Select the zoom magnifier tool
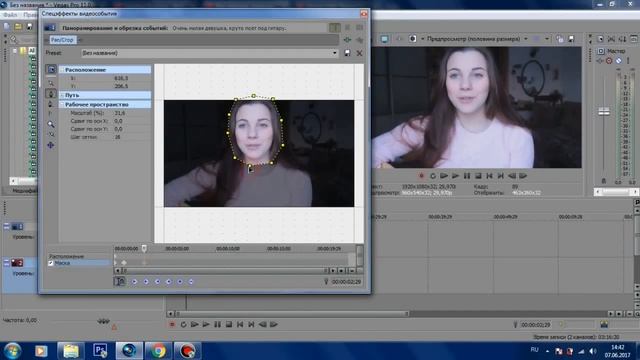 tap(51, 124)
